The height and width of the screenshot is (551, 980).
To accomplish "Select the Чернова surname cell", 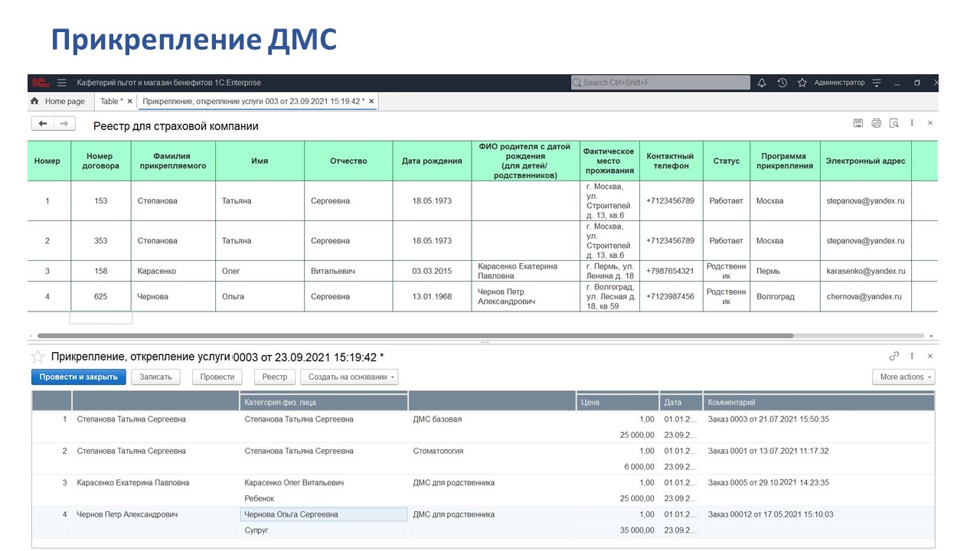I will (172, 297).
